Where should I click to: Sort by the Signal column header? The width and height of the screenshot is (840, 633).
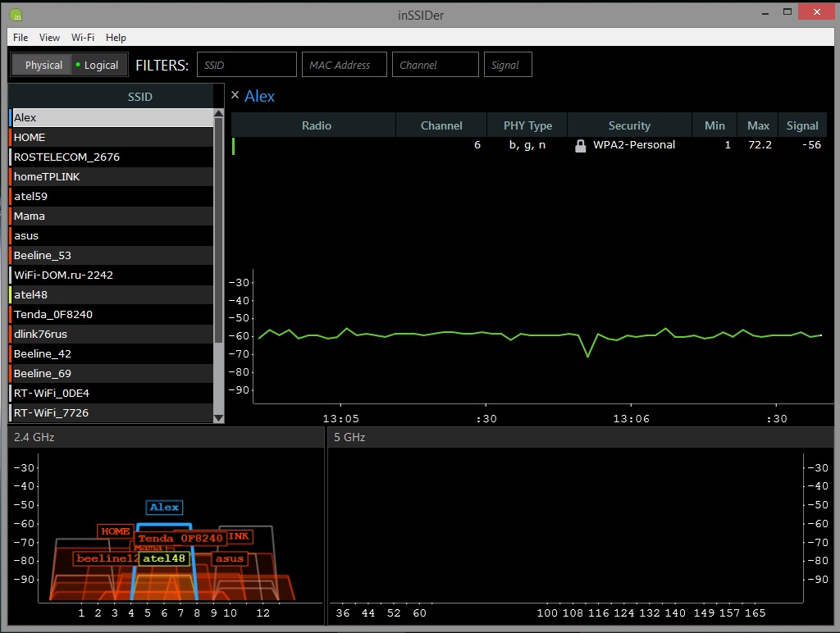pos(801,125)
